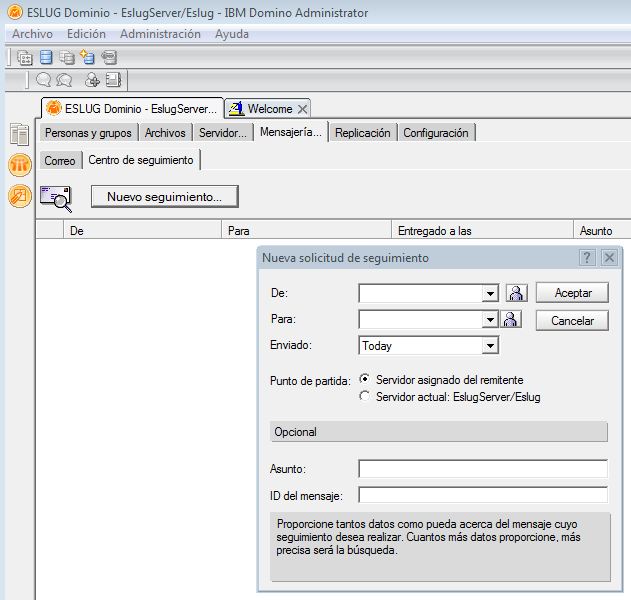This screenshot has width=631, height=600.
Task: Click the database settings toolbar icon
Action: (x=25, y=58)
